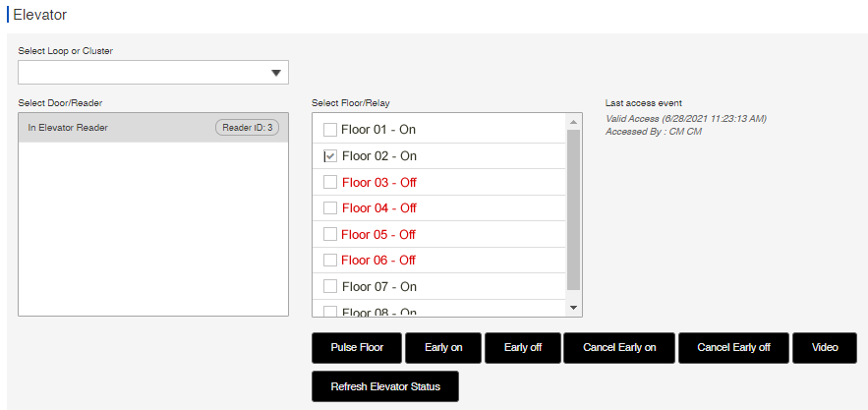
Task: Uncheck the Floor 02 - On checkbox
Action: pyautogui.click(x=330, y=156)
